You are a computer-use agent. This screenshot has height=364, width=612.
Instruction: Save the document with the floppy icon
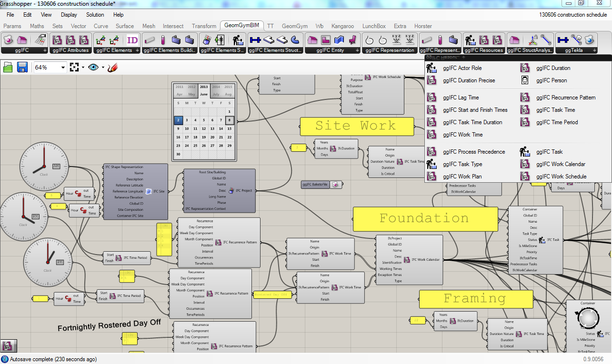click(22, 67)
